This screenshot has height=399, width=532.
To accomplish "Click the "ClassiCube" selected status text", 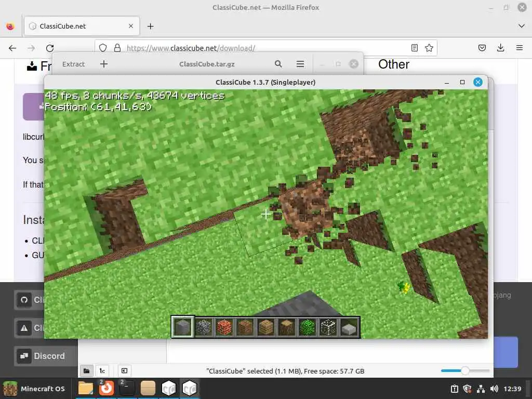I will click(x=285, y=371).
